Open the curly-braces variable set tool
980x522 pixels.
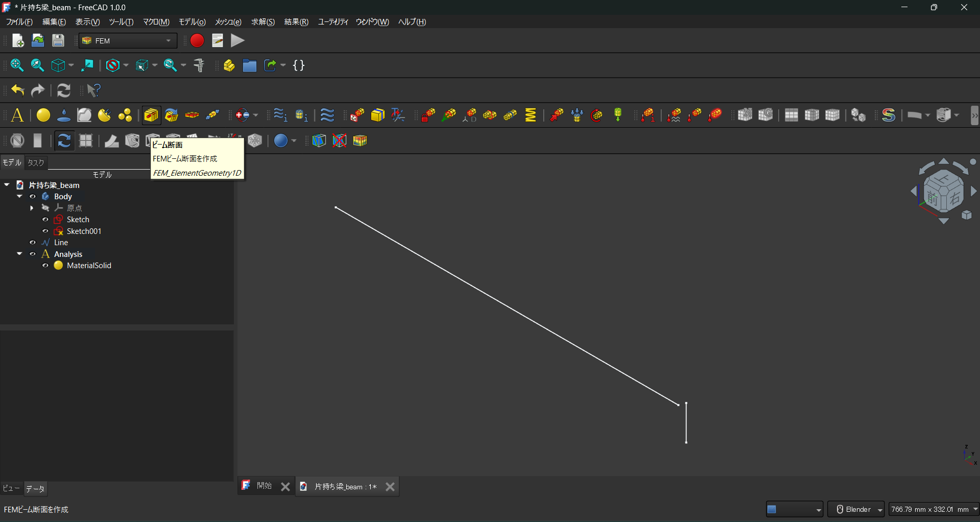click(x=299, y=65)
